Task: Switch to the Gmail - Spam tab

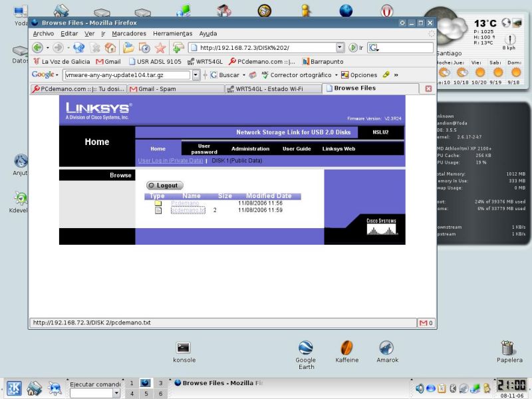Action: point(176,89)
